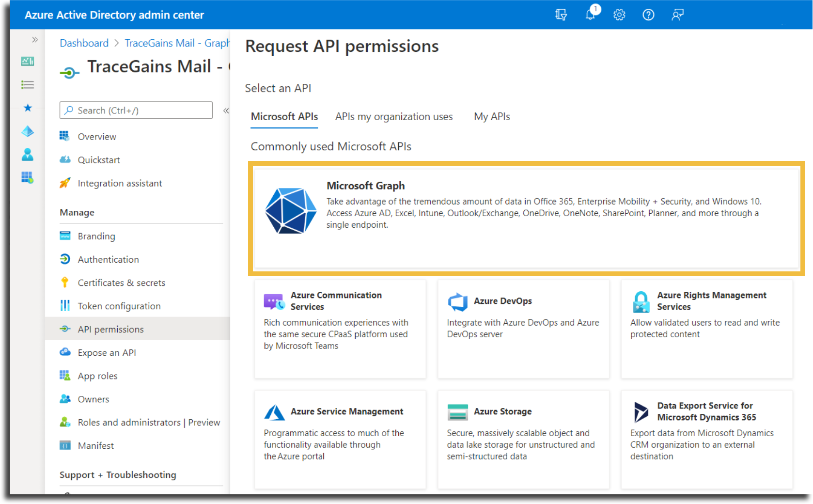The height and width of the screenshot is (504, 813).
Task: Click the 'Support + Troubleshooting' section label
Action: pyautogui.click(x=118, y=475)
